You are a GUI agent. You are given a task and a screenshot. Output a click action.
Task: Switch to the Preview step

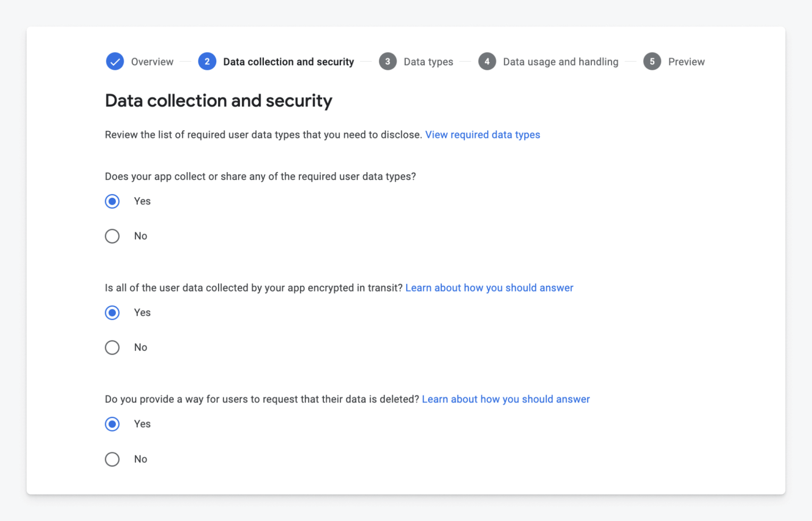(x=687, y=61)
